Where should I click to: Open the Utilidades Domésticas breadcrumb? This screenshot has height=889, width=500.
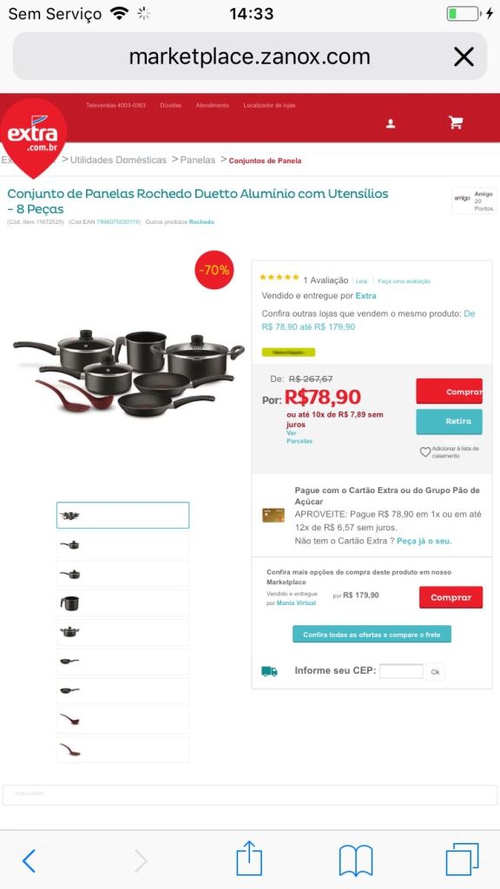pyautogui.click(x=118, y=160)
